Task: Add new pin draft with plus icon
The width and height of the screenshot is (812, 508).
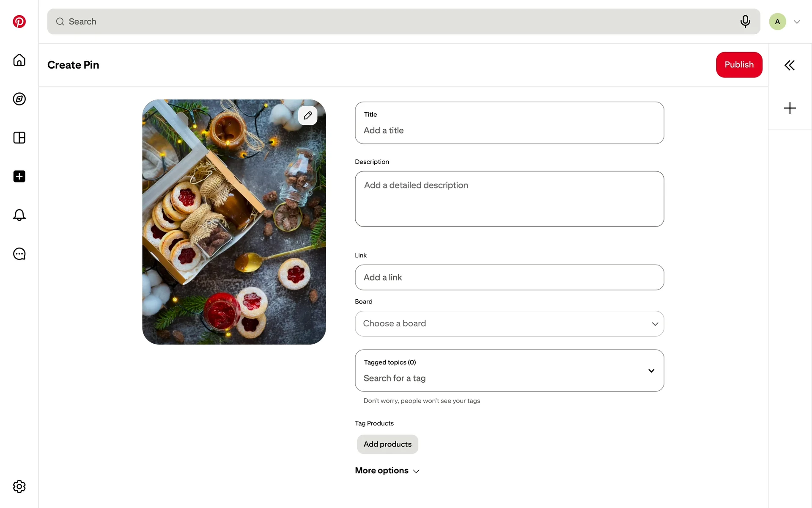Action: click(789, 108)
